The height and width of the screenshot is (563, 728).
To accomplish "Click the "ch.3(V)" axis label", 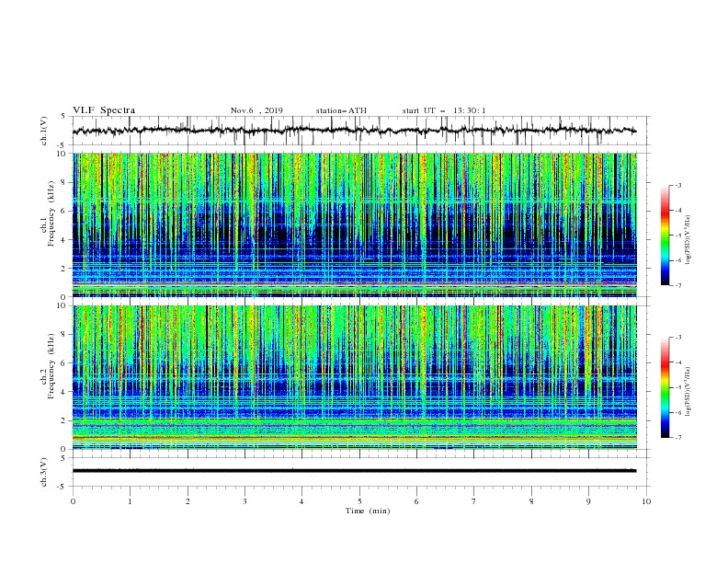I will tap(44, 472).
